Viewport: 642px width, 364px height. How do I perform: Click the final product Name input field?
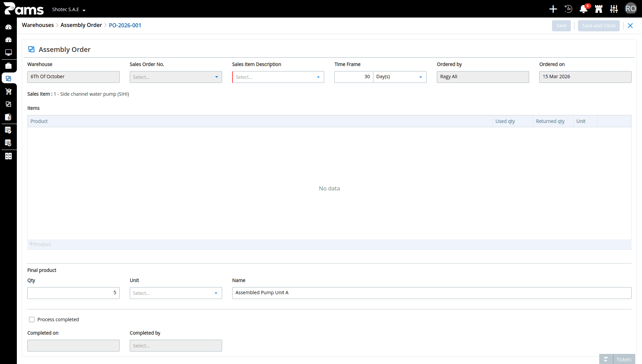432,293
